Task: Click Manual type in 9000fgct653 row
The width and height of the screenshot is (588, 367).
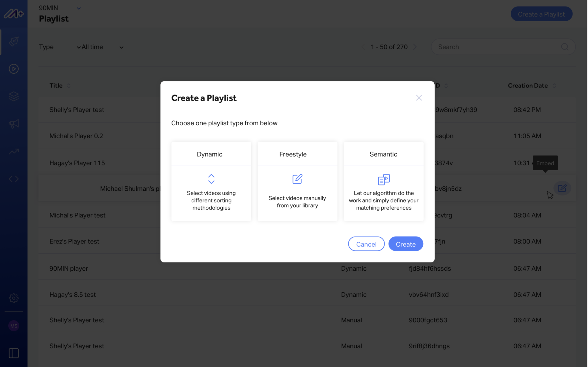Action: pos(351,320)
